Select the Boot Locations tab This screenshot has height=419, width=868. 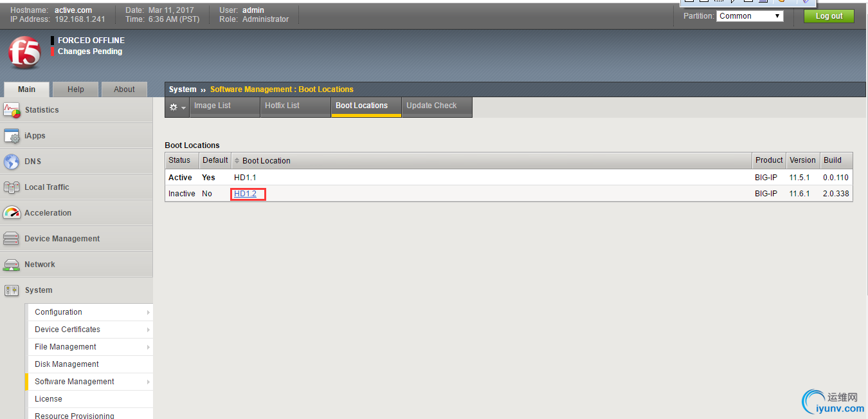click(x=366, y=106)
